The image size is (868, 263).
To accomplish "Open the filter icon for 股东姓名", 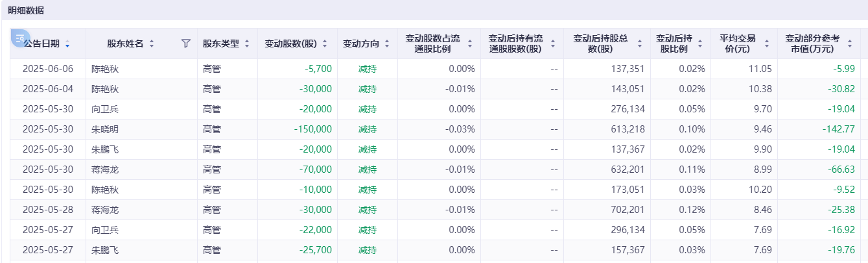I will [x=186, y=44].
